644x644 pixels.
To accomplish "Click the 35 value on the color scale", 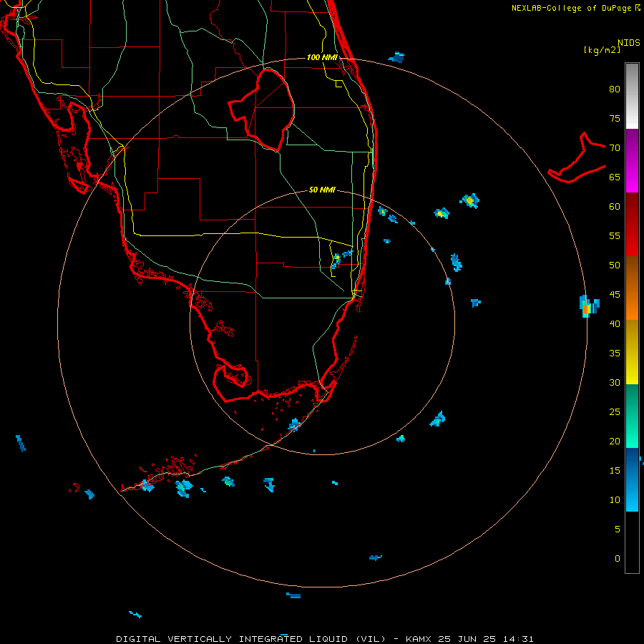I will (x=615, y=353).
